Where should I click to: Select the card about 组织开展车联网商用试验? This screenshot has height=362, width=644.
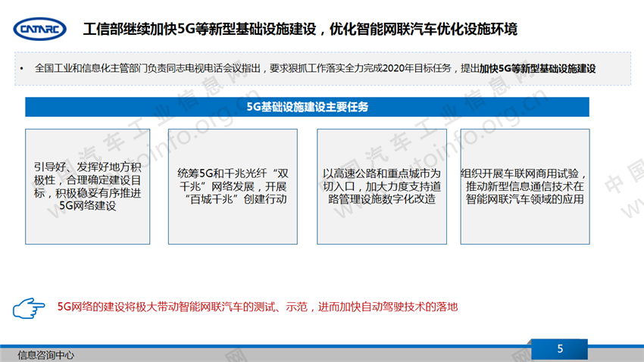[x=525, y=187]
